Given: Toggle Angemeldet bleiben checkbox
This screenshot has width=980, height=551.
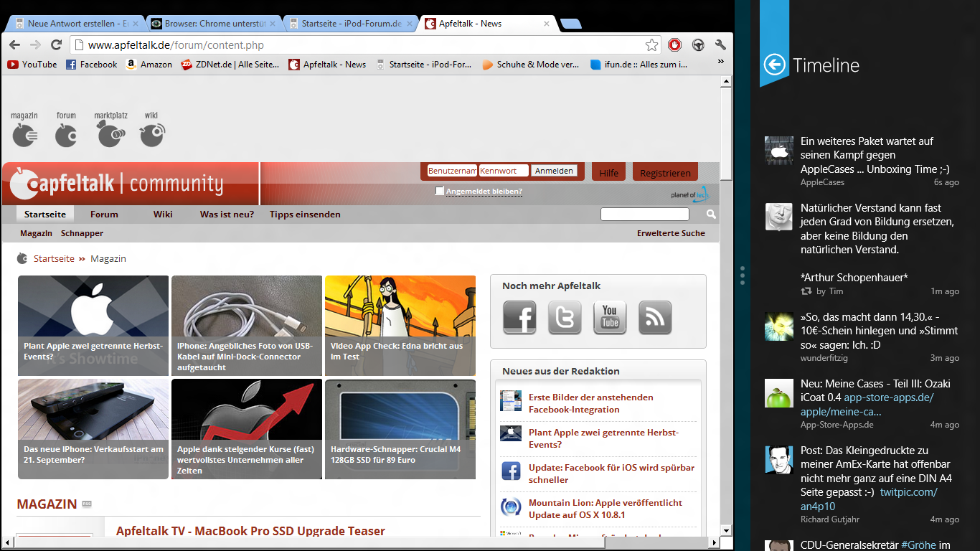Looking at the screenshot, I should (440, 191).
